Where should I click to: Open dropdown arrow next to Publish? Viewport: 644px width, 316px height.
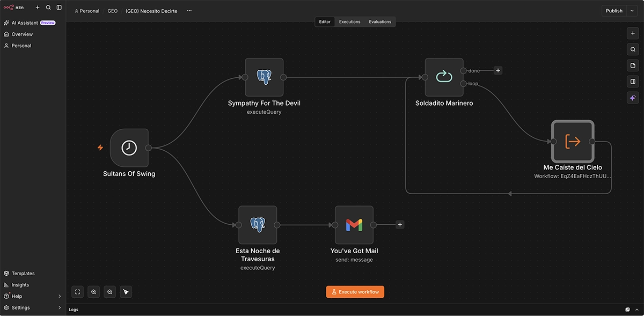point(633,11)
